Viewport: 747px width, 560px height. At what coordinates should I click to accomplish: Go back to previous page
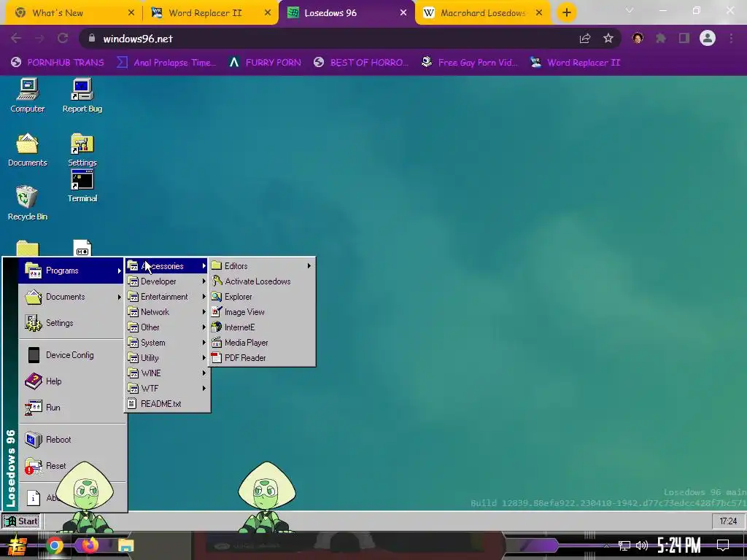(x=16, y=39)
